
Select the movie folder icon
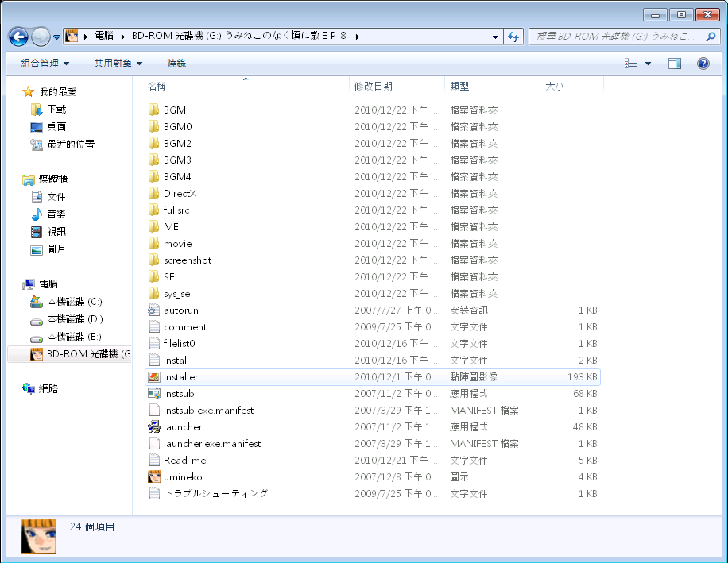(153, 244)
